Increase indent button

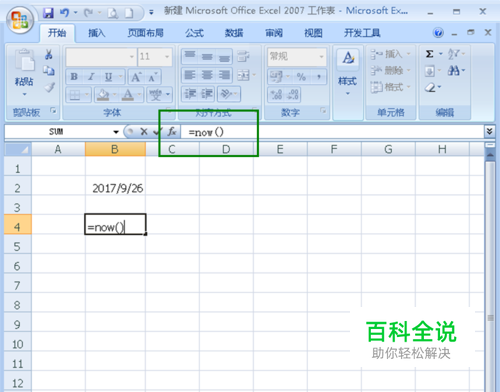207,94
